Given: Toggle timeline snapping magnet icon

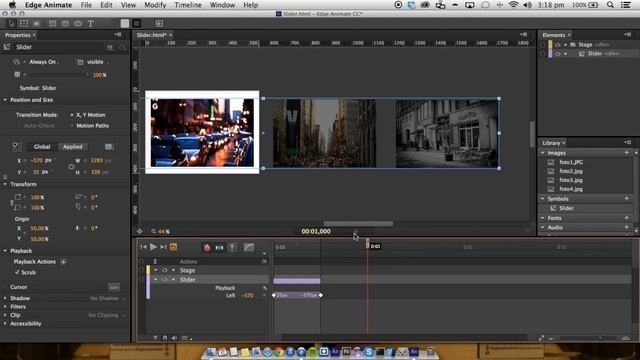Looking at the screenshot, I should 165,338.
